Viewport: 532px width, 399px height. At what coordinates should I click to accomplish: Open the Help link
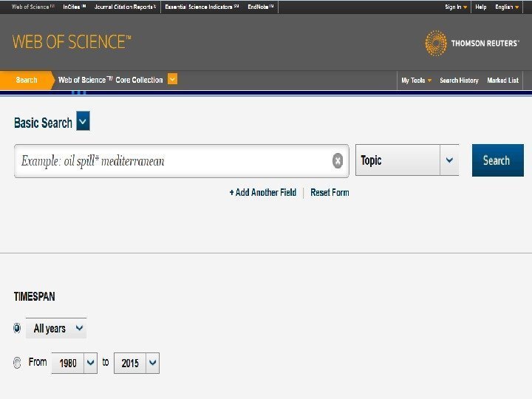pyautogui.click(x=481, y=7)
